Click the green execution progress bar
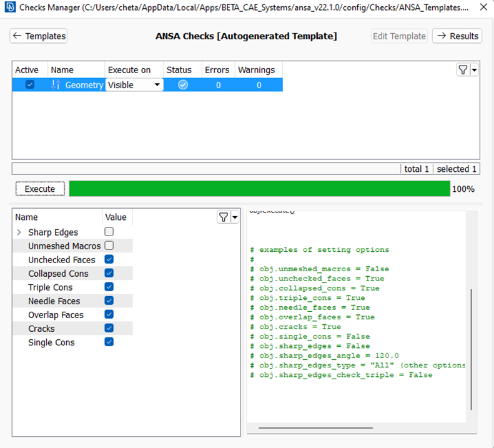494x448 pixels. 260,189
